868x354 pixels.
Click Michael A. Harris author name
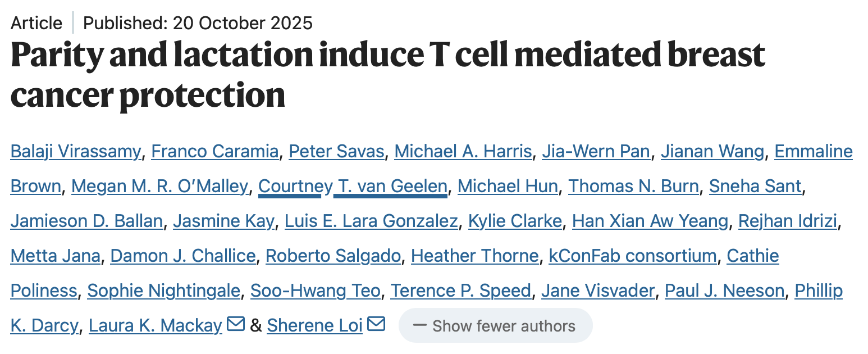(x=463, y=151)
